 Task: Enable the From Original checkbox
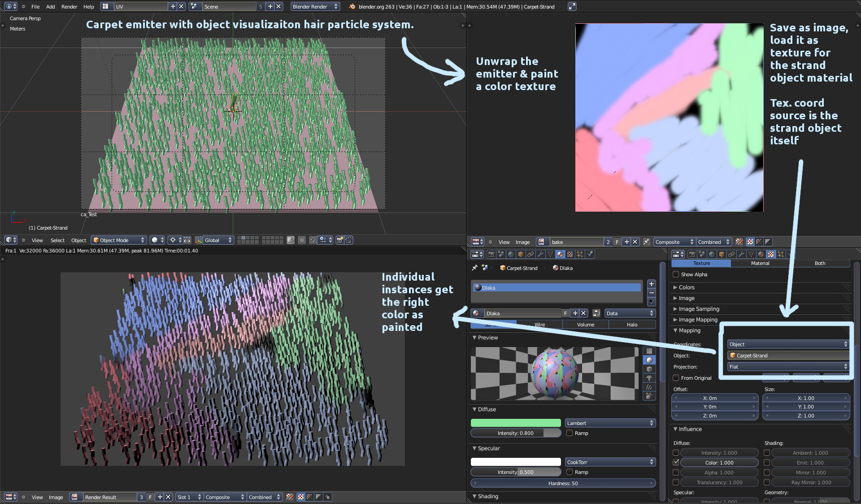(676, 378)
